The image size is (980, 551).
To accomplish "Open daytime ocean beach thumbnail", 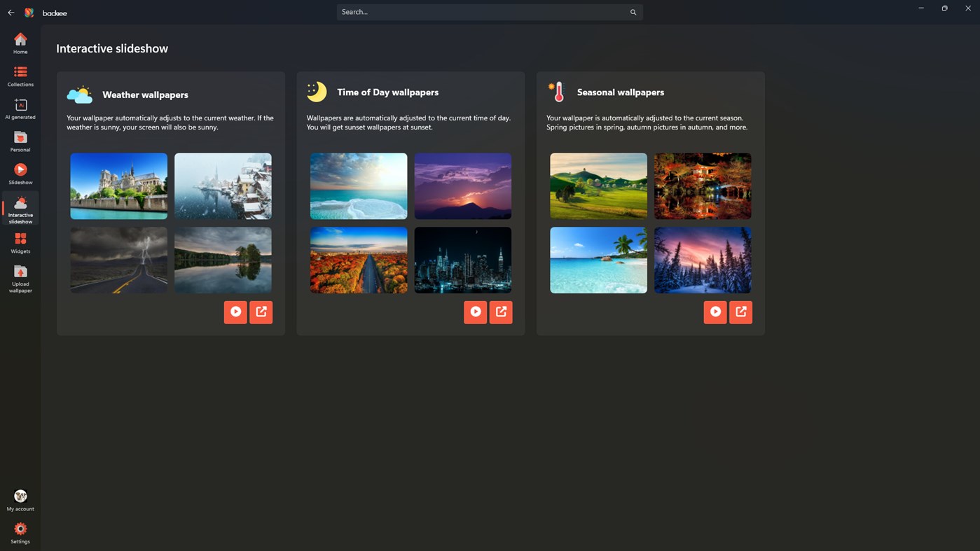I will (359, 186).
